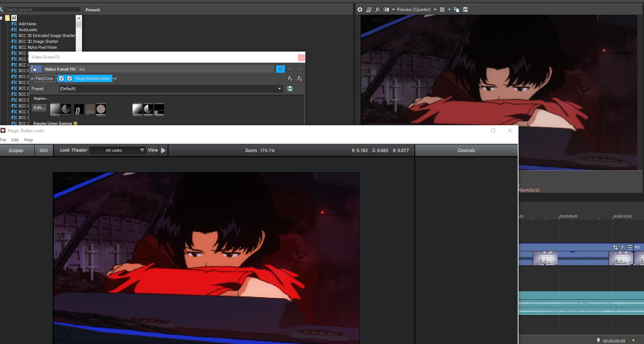
Task: Select first Contrast tool thumbnail
Action: (x=55, y=110)
